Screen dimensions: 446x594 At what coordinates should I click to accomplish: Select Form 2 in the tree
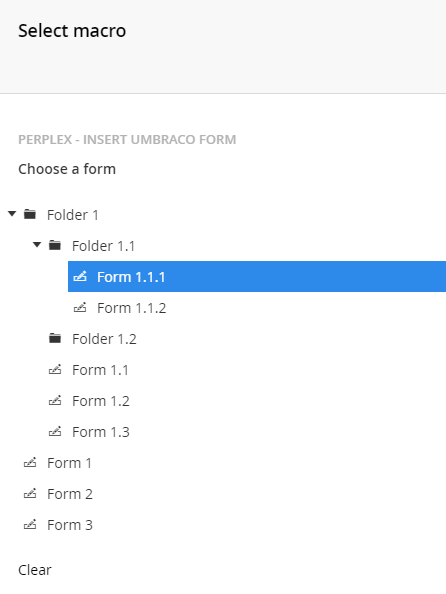pyautogui.click(x=70, y=494)
